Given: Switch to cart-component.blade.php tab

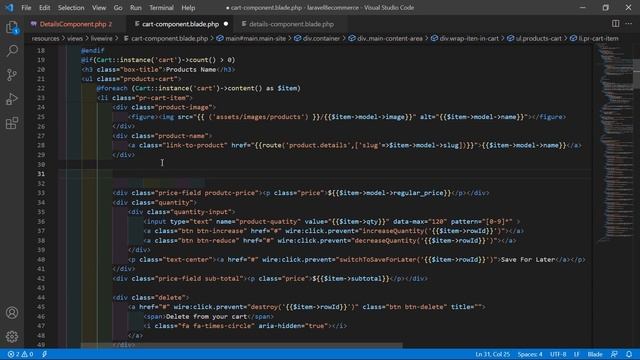Looking at the screenshot, I should pyautogui.click(x=180, y=24).
